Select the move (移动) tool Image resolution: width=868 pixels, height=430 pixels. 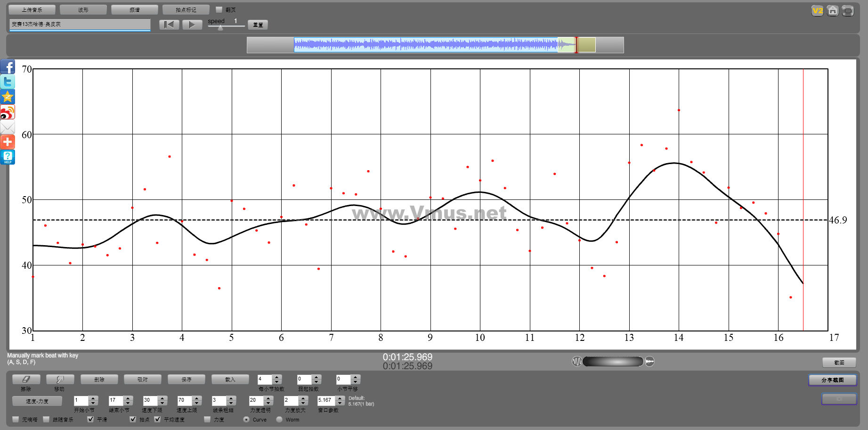[60, 380]
